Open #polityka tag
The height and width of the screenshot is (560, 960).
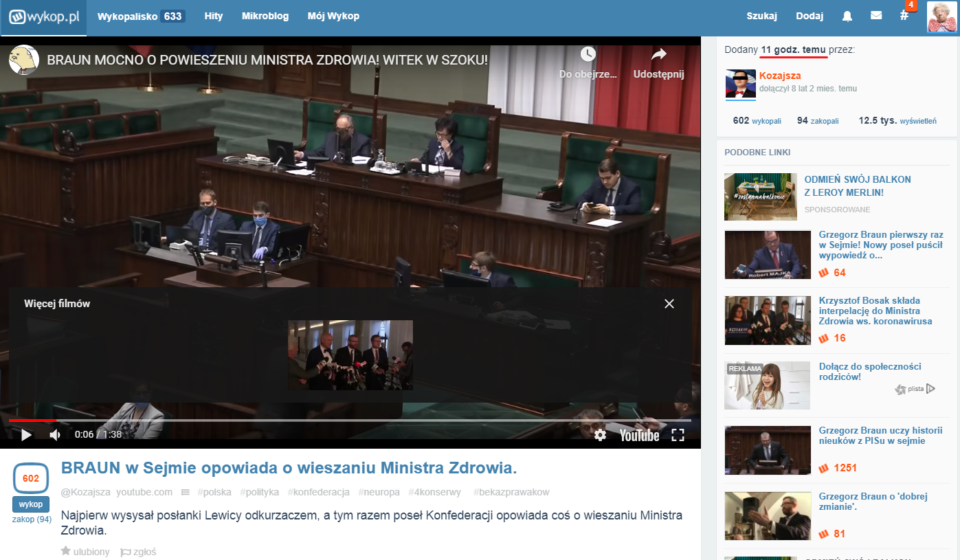tap(260, 492)
